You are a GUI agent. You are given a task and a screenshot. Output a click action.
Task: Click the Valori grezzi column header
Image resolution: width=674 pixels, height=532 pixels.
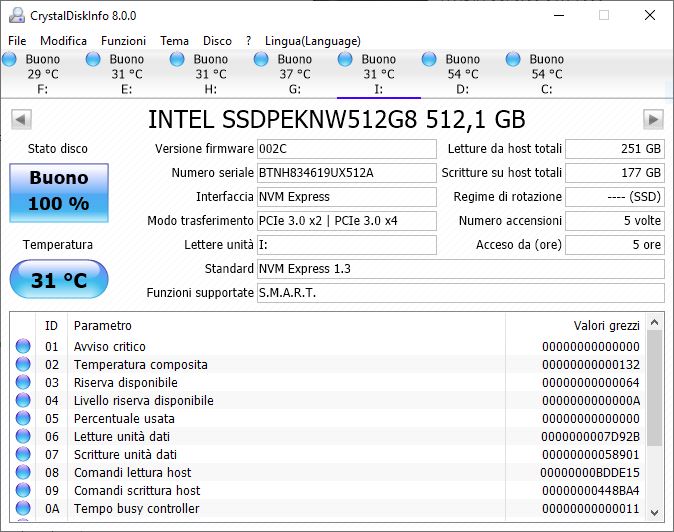point(576,326)
